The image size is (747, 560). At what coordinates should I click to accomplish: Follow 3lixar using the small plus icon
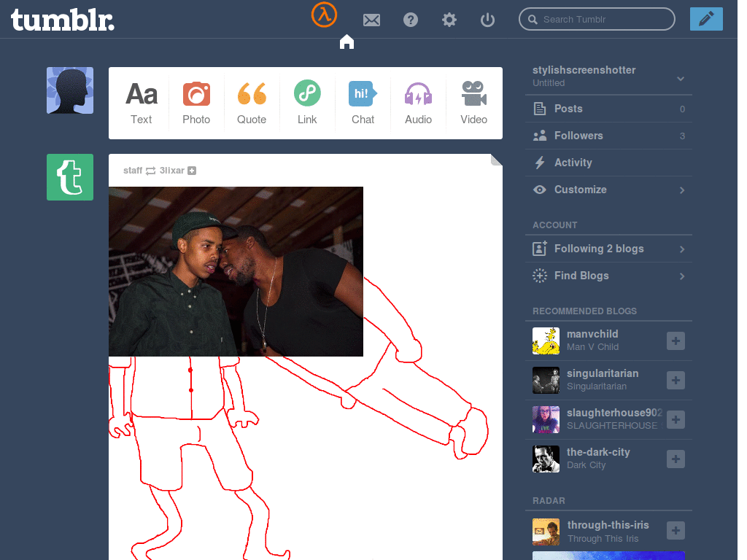(x=192, y=171)
